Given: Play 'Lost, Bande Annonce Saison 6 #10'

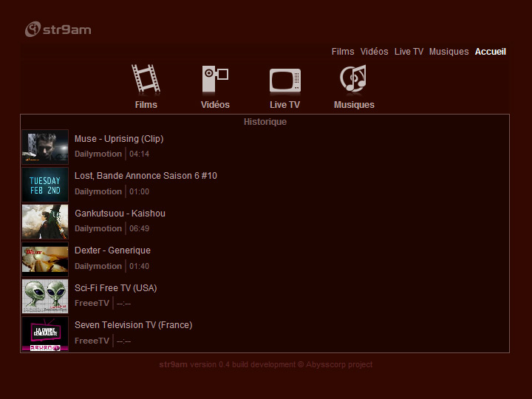Looking at the screenshot, I should pyautogui.click(x=146, y=176).
